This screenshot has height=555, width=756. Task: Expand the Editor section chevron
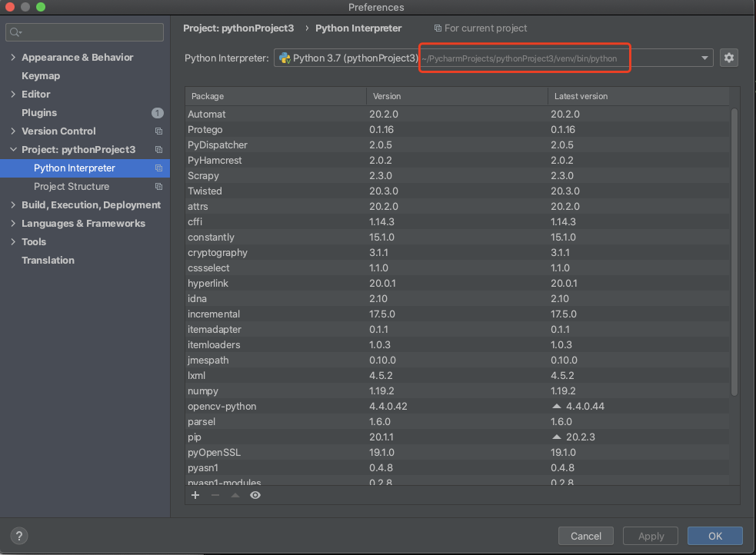click(13, 95)
